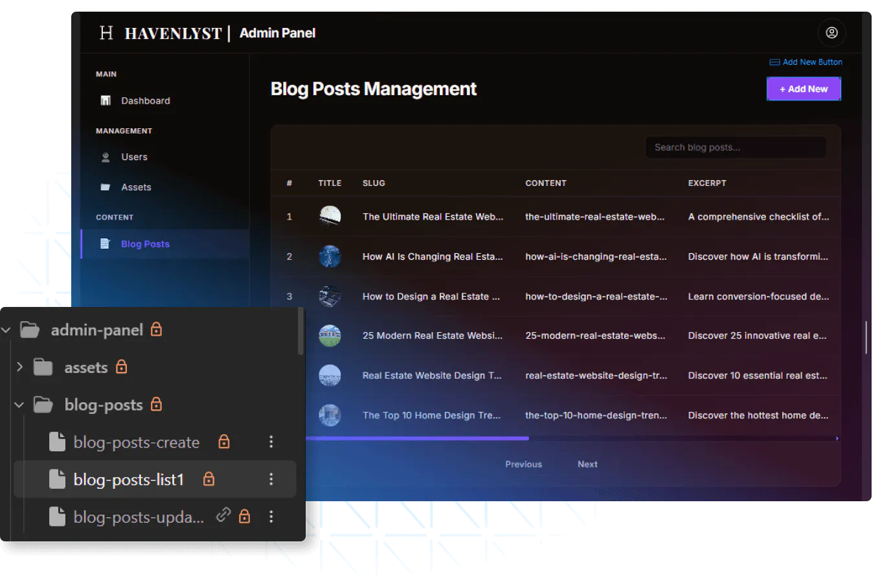Click excerpt 'Discover 25 innovative real e...'
Viewport: 891px width, 588px height.
tap(757, 335)
